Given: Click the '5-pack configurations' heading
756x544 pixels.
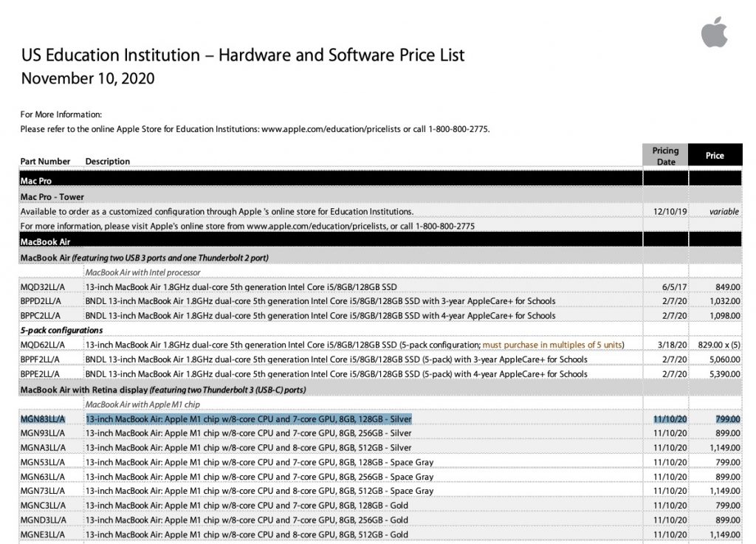Looking at the screenshot, I should [x=62, y=331].
